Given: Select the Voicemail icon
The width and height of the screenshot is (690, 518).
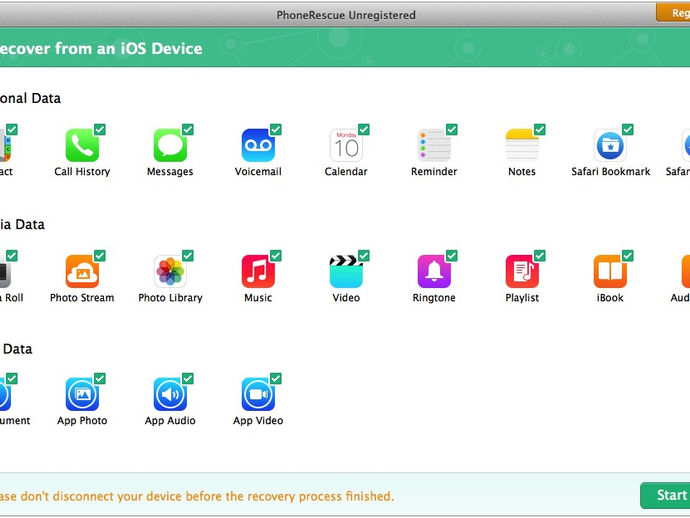Looking at the screenshot, I should click(258, 145).
